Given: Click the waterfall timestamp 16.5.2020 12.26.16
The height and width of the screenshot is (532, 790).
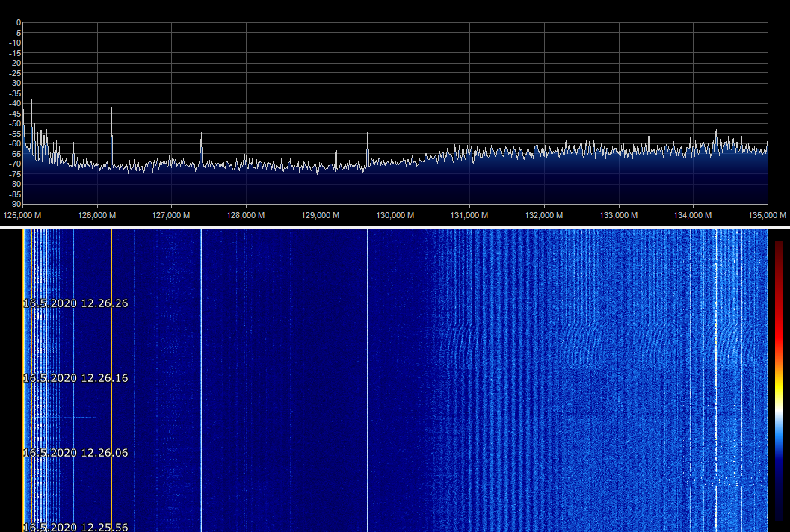Looking at the screenshot, I should pos(76,378).
